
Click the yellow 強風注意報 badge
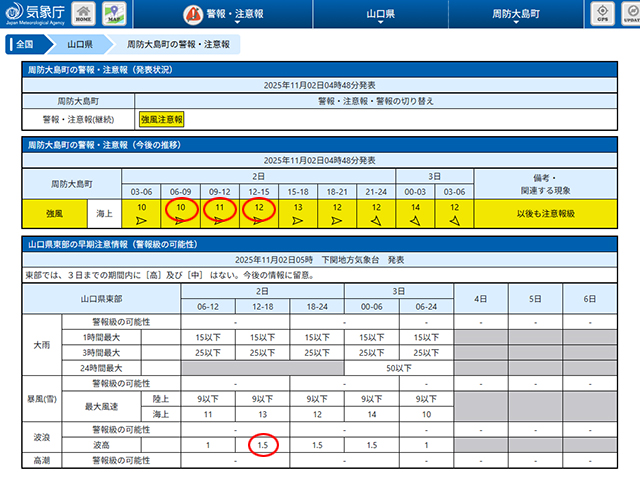[164, 119]
